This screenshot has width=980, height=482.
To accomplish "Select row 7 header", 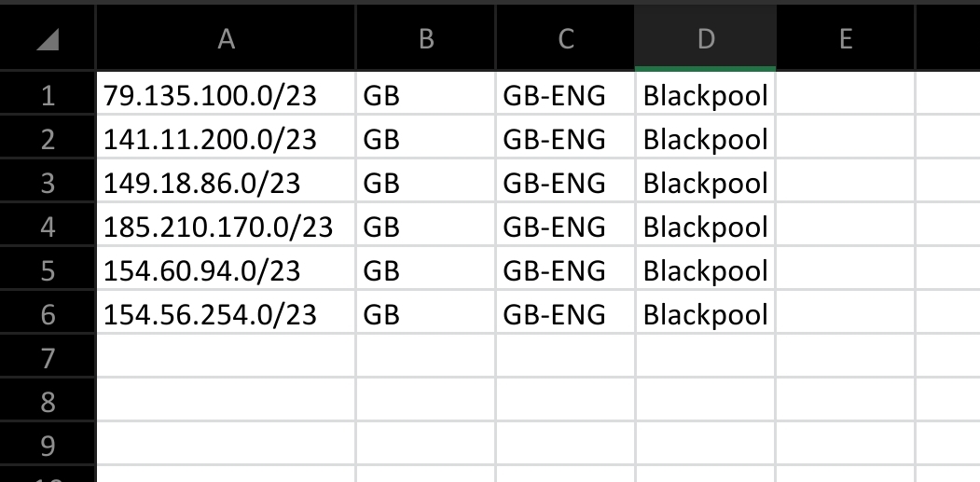I will (x=48, y=356).
